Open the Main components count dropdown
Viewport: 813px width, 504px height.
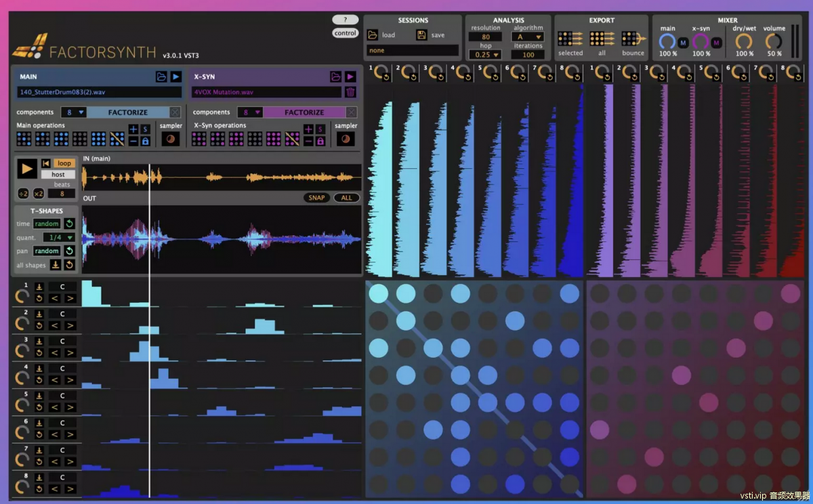(x=73, y=112)
